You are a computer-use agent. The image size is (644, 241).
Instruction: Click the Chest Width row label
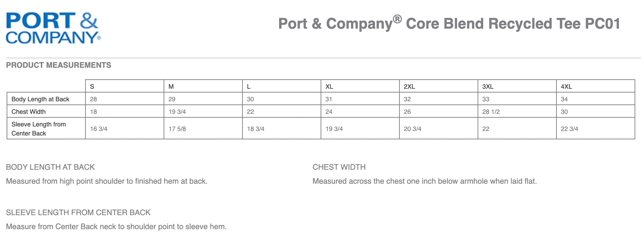point(29,112)
